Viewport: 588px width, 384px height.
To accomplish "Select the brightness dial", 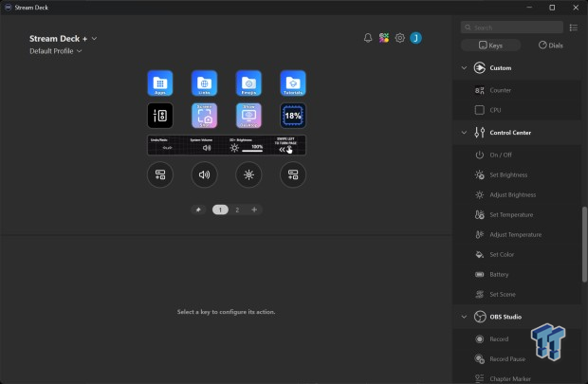I will click(x=248, y=174).
